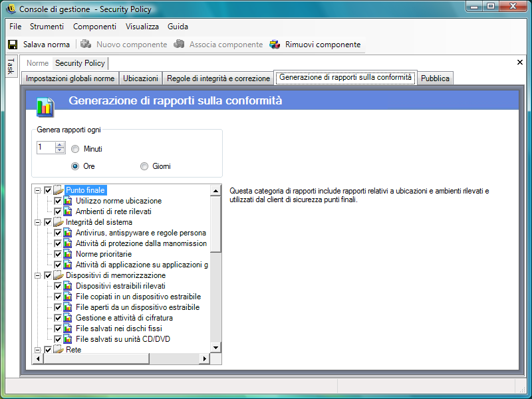
Task: Click the Attività di protezione report icon
Action: pyautogui.click(x=68, y=243)
